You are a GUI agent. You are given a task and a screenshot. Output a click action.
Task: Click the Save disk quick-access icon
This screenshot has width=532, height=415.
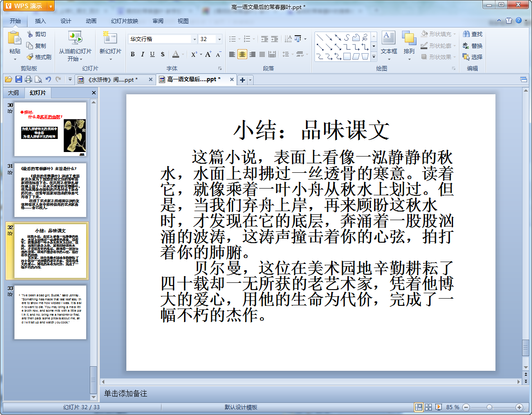pyautogui.click(x=19, y=80)
